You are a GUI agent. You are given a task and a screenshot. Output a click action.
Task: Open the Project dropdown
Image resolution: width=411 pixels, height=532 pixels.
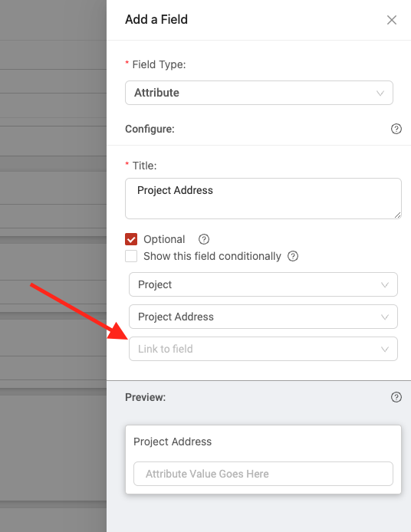point(263,284)
